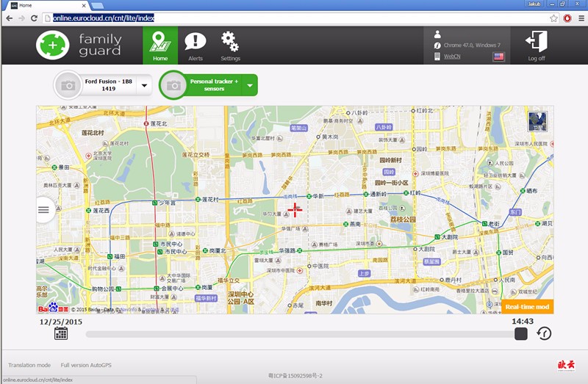Click the info icon beside Chrome 47.0

coord(437,46)
